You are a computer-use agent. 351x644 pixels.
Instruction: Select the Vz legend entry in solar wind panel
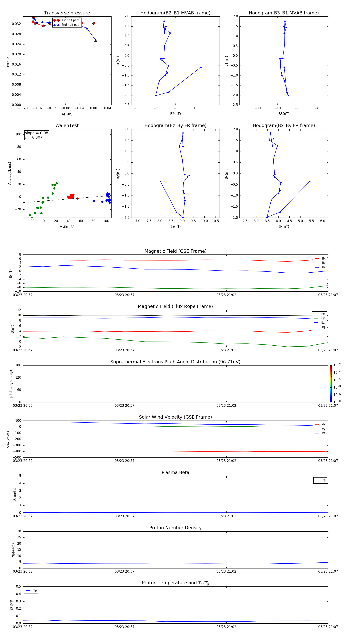pyautogui.click(x=320, y=433)
